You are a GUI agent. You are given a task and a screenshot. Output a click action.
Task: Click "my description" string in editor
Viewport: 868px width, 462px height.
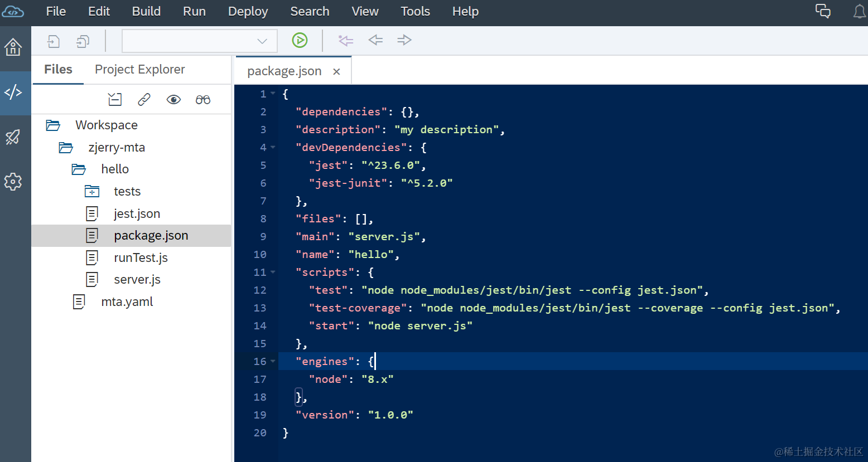446,129
